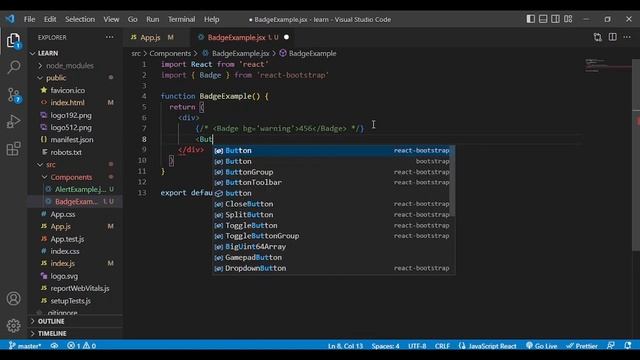Screen dimensions: 640x360
Task: Click the suggestion list scrollbar
Action: point(452,181)
